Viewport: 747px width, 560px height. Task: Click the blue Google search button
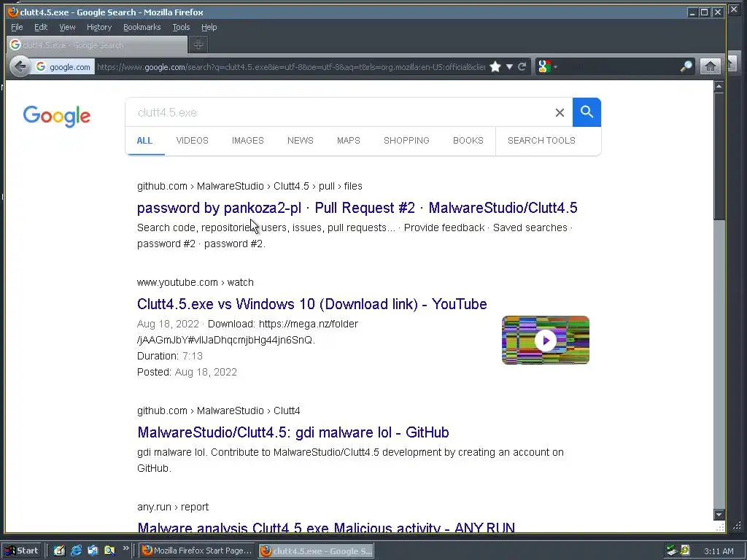tap(587, 112)
